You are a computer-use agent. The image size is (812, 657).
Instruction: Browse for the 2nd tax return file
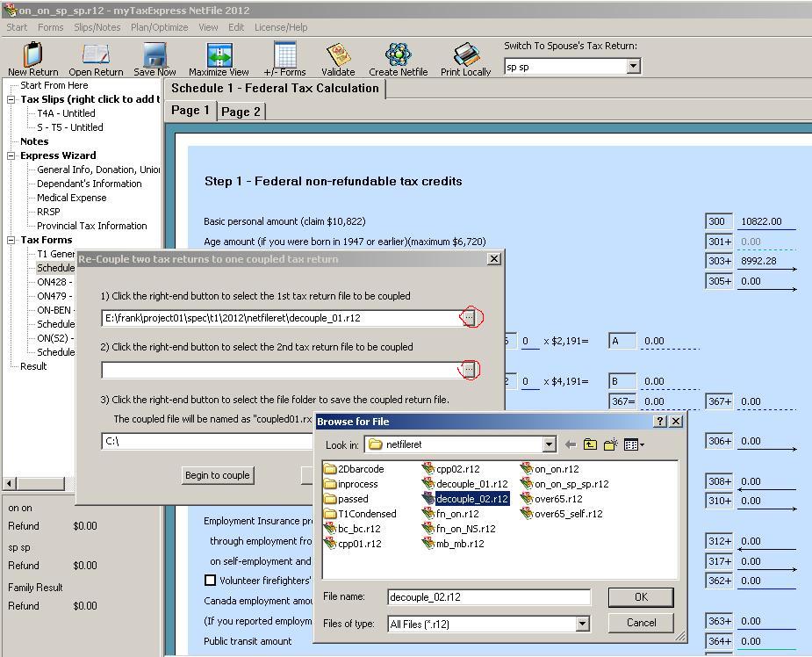point(469,370)
